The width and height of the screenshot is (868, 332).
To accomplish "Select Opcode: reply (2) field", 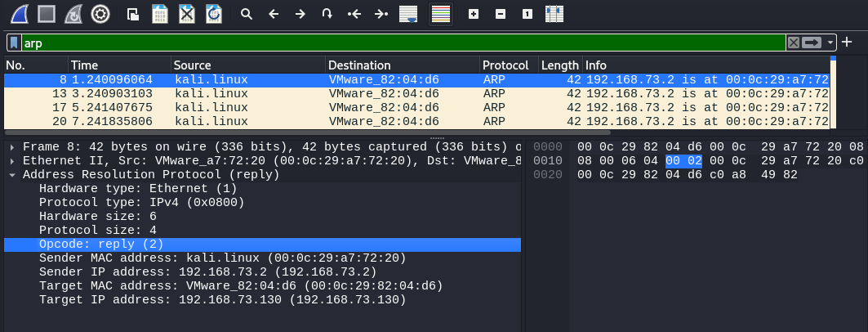I will point(262,245).
